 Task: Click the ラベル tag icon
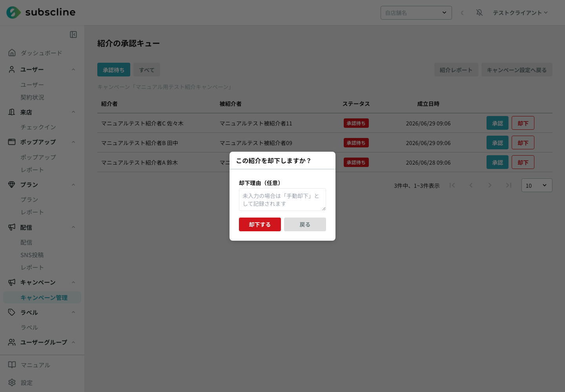(x=12, y=312)
